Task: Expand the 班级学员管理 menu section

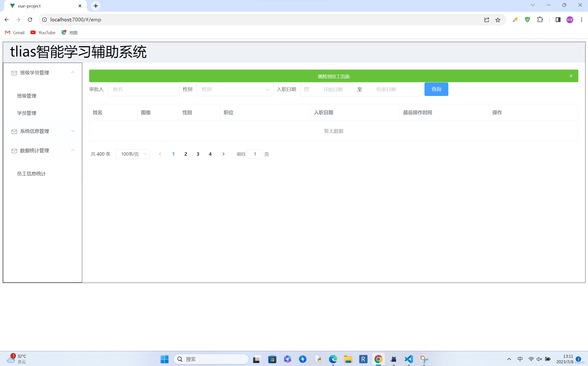Action: coord(42,73)
